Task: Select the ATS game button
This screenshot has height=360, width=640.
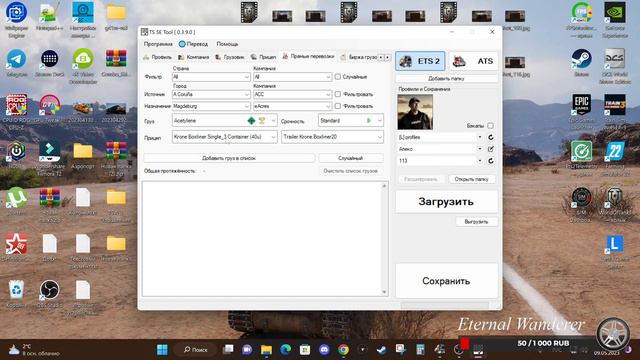Action: (473, 61)
